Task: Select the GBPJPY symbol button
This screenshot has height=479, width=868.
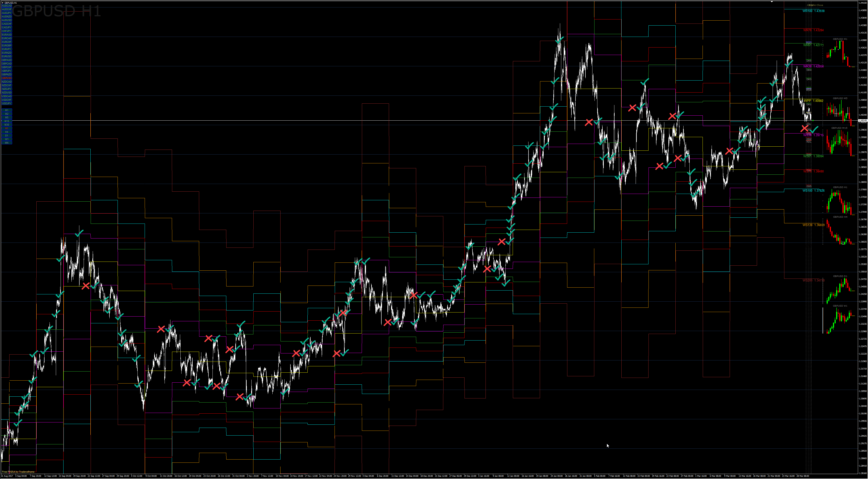Action: click(x=7, y=71)
